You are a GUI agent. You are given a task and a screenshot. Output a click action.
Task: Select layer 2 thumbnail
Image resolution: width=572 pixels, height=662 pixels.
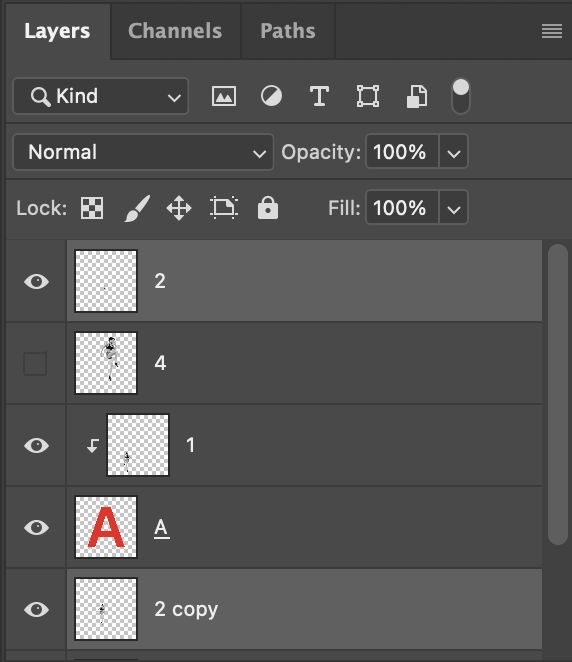click(x=106, y=281)
